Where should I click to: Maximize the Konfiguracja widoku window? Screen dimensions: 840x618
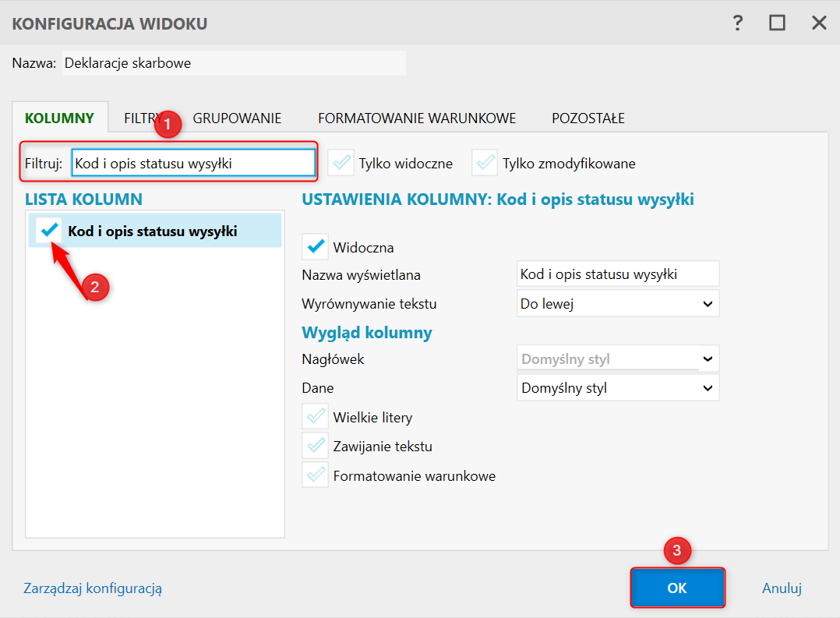tap(778, 23)
